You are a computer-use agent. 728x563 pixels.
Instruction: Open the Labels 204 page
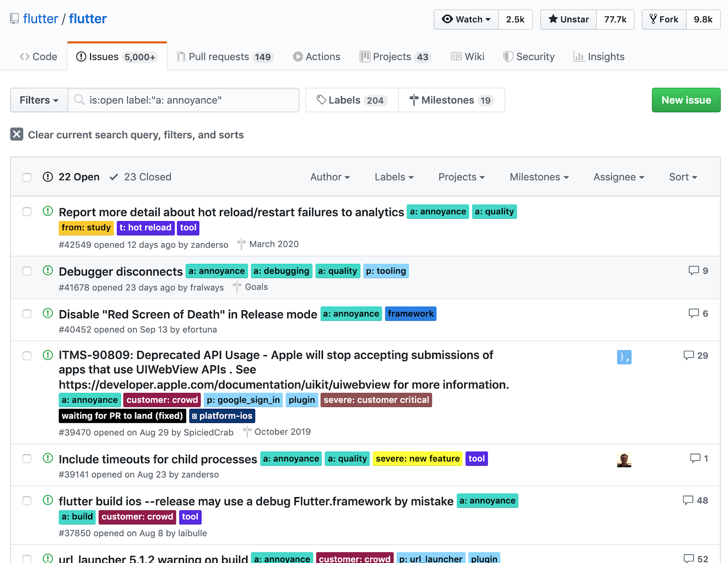point(352,100)
